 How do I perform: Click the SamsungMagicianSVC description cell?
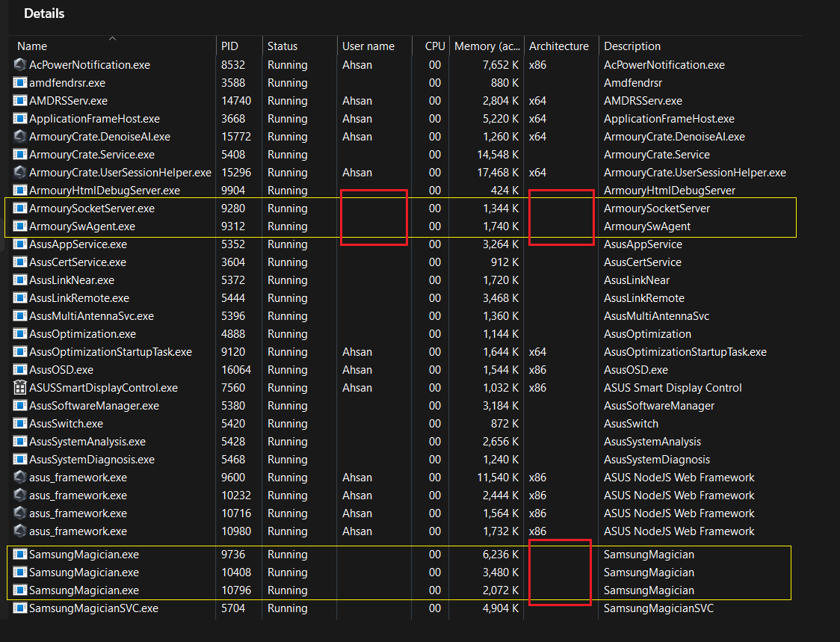point(658,608)
